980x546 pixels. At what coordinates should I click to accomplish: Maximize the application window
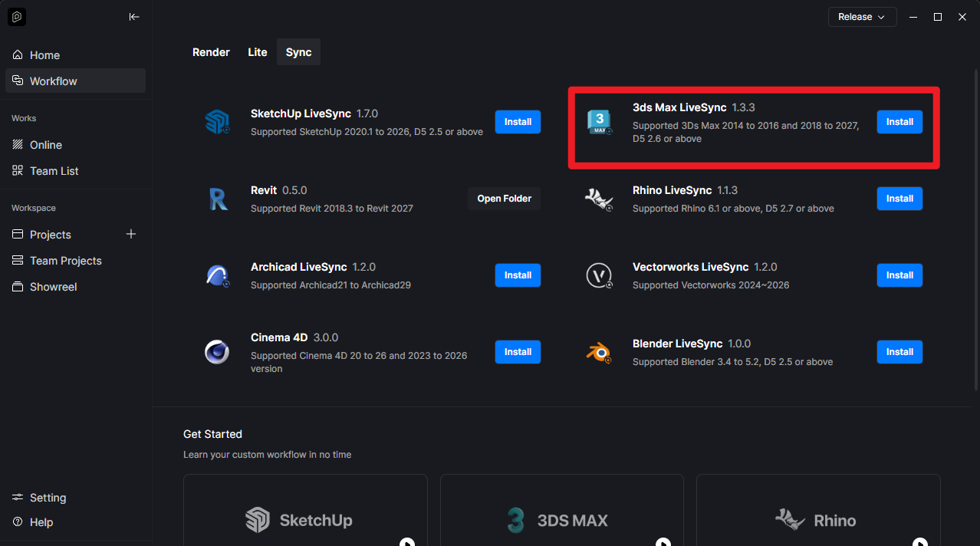[937, 17]
